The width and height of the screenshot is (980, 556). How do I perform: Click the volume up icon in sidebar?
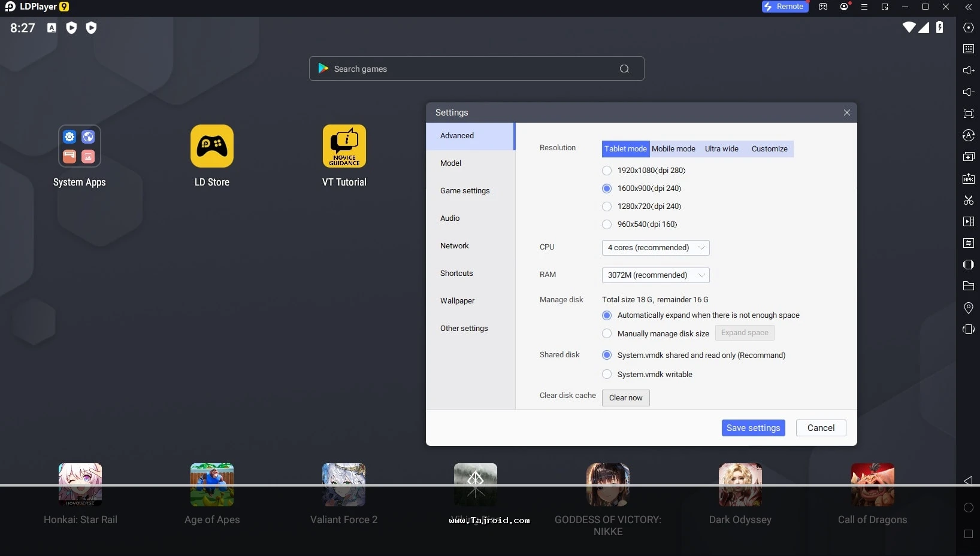968,71
